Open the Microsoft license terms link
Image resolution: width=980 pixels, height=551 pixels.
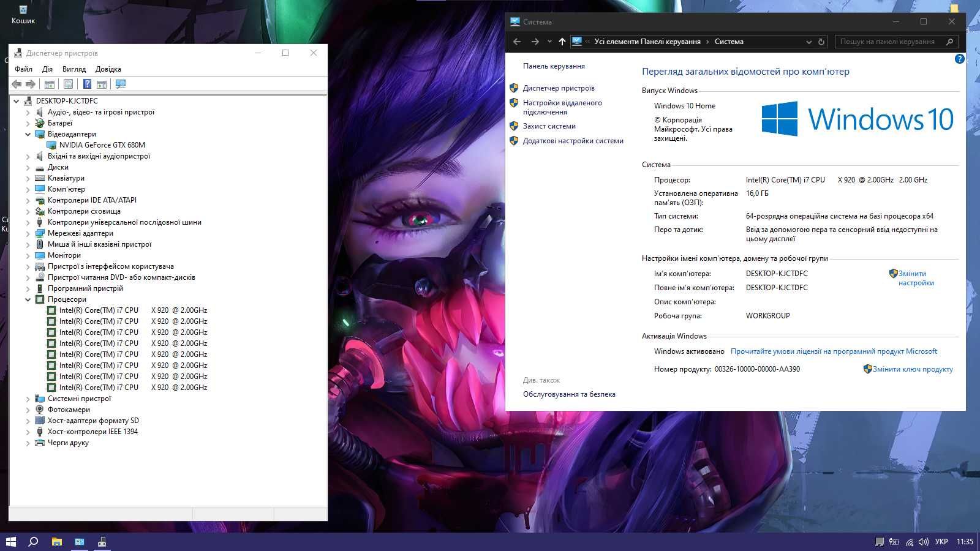[x=834, y=351]
